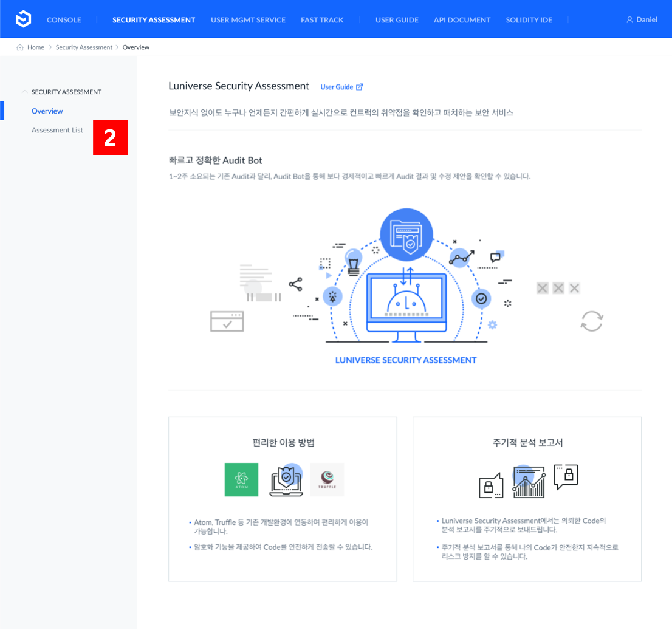Click the '주기적 분석 보고서를 통해' bullet text
The image size is (672, 630).
point(530,552)
